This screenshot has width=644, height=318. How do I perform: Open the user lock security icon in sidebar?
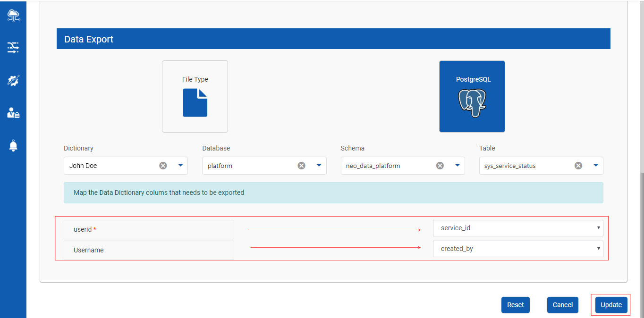13,113
